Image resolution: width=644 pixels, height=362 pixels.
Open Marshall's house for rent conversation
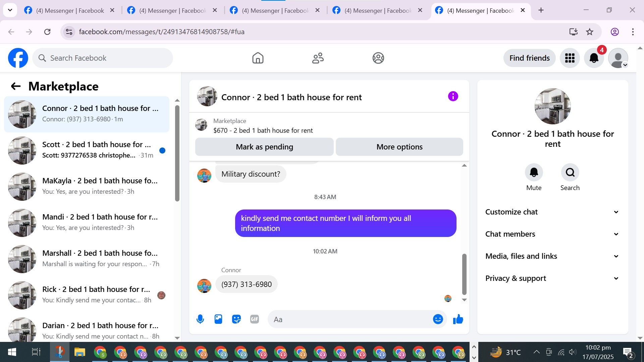[x=87, y=259]
